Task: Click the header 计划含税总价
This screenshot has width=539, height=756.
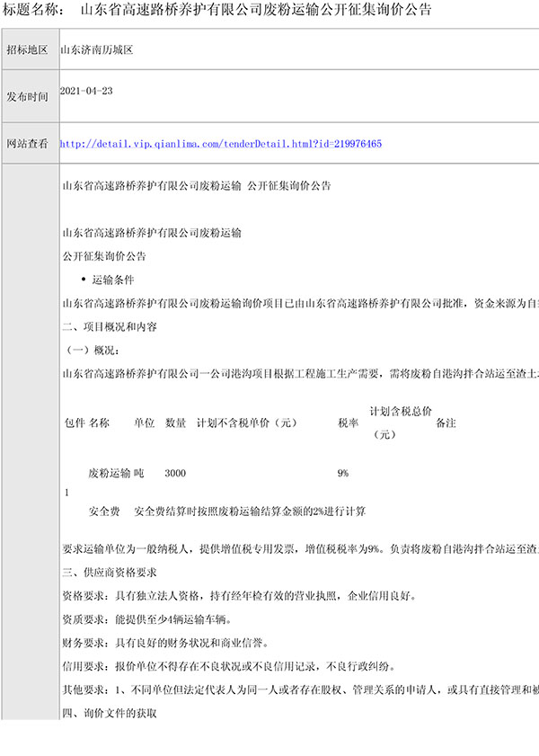Action: click(x=401, y=412)
